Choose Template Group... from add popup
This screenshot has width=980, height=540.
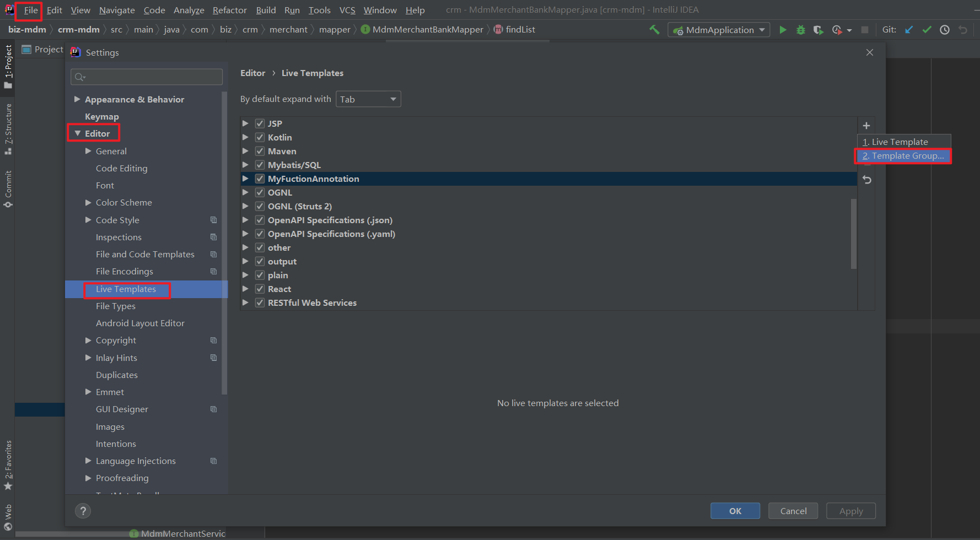(904, 156)
